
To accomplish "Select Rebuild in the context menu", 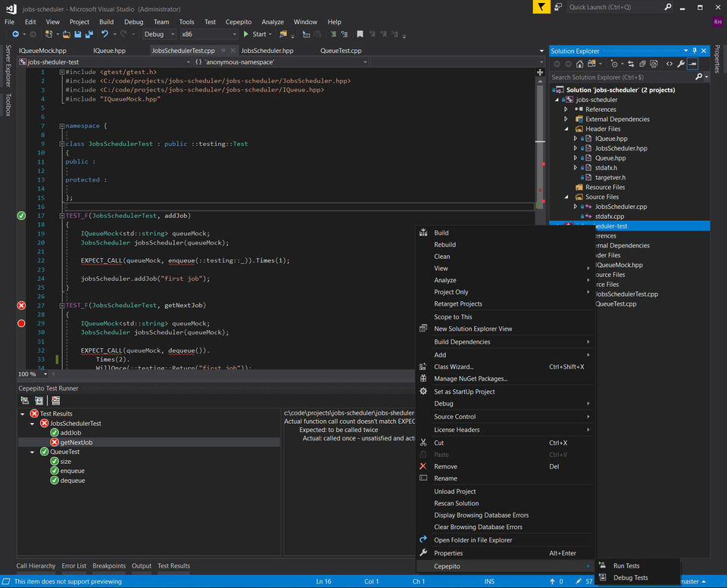I will point(505,244).
